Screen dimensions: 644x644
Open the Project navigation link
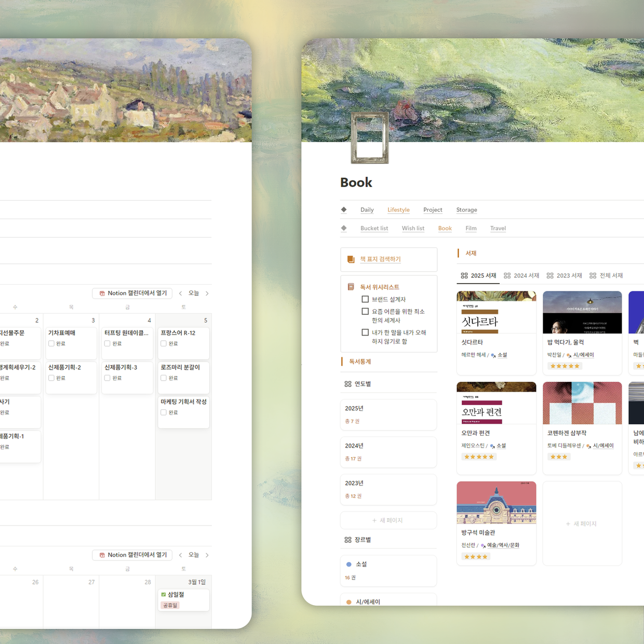click(433, 210)
